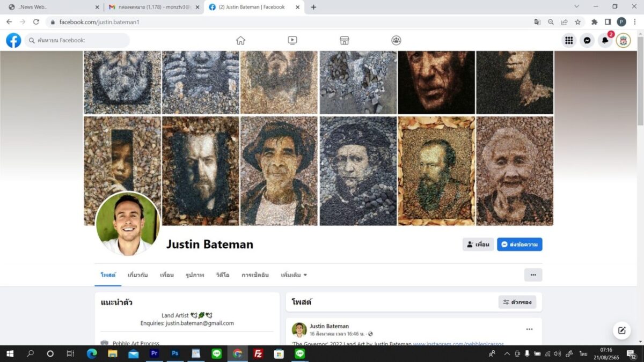Click the Facebook logo
The width and height of the screenshot is (644, 362).
(13, 40)
